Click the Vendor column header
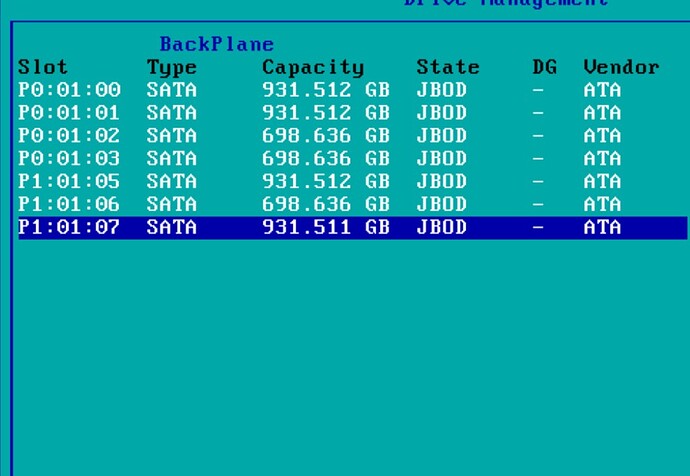The width and height of the screenshot is (690, 476). (x=621, y=67)
